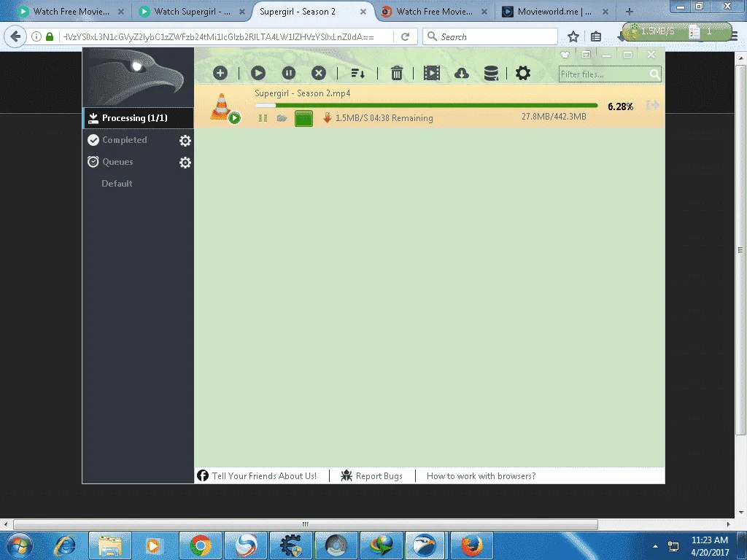Bookmark page with star icon
Viewport: 747px width, 560px height.
pyautogui.click(x=573, y=36)
